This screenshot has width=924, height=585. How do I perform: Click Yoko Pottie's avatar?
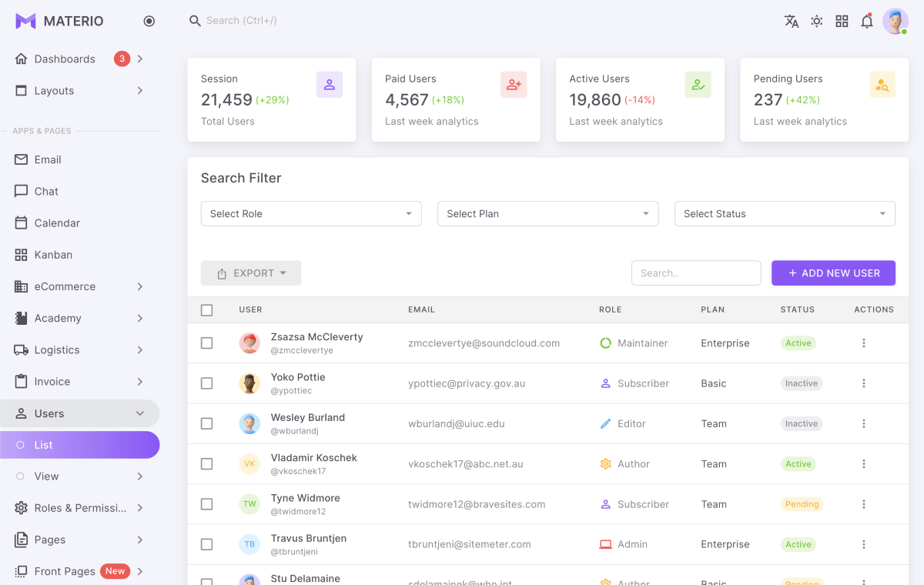[249, 383]
